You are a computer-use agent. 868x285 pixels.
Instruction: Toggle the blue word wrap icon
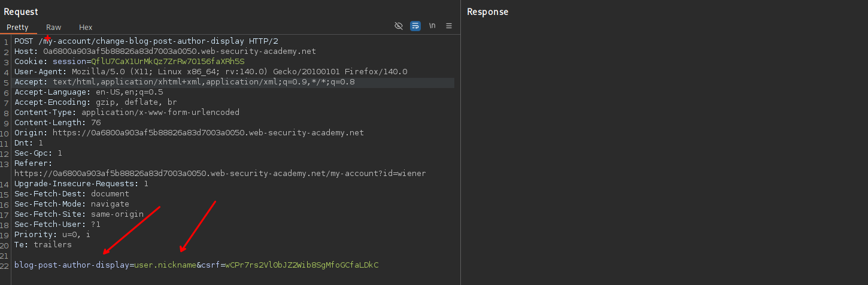click(x=415, y=26)
